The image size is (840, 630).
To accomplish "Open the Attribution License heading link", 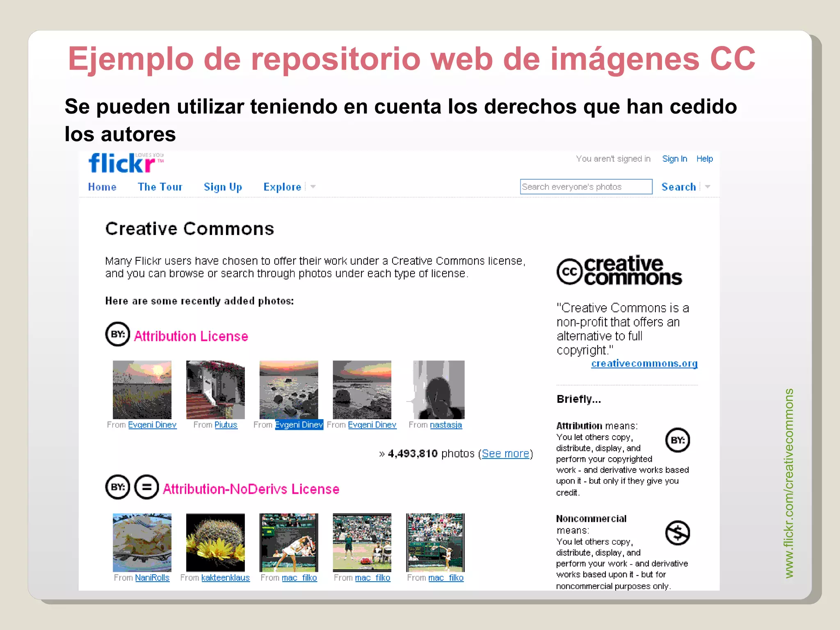I will click(x=191, y=336).
